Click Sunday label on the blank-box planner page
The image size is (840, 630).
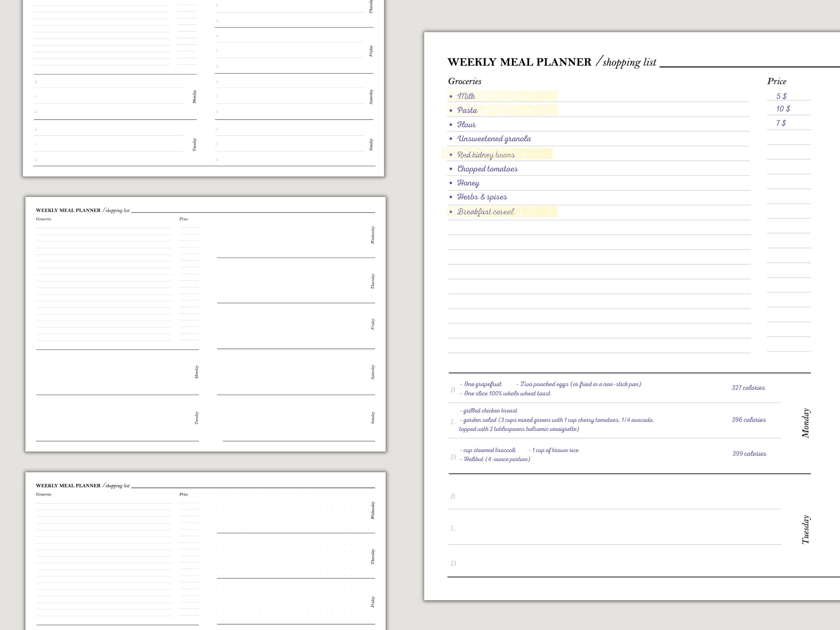(x=372, y=418)
